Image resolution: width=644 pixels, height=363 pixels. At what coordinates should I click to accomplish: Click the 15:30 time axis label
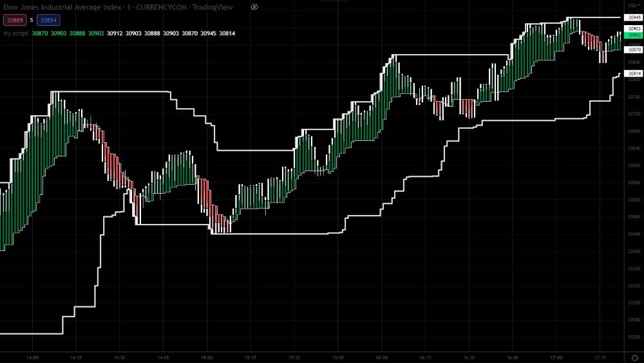(x=294, y=358)
